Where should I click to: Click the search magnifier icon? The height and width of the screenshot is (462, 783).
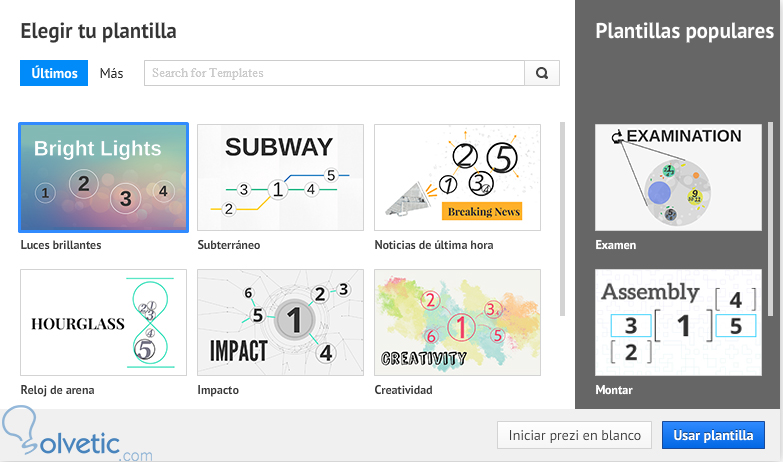(542, 73)
